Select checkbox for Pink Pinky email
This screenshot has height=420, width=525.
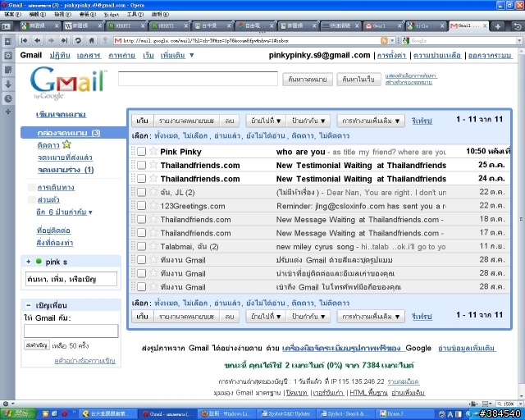pyautogui.click(x=141, y=152)
